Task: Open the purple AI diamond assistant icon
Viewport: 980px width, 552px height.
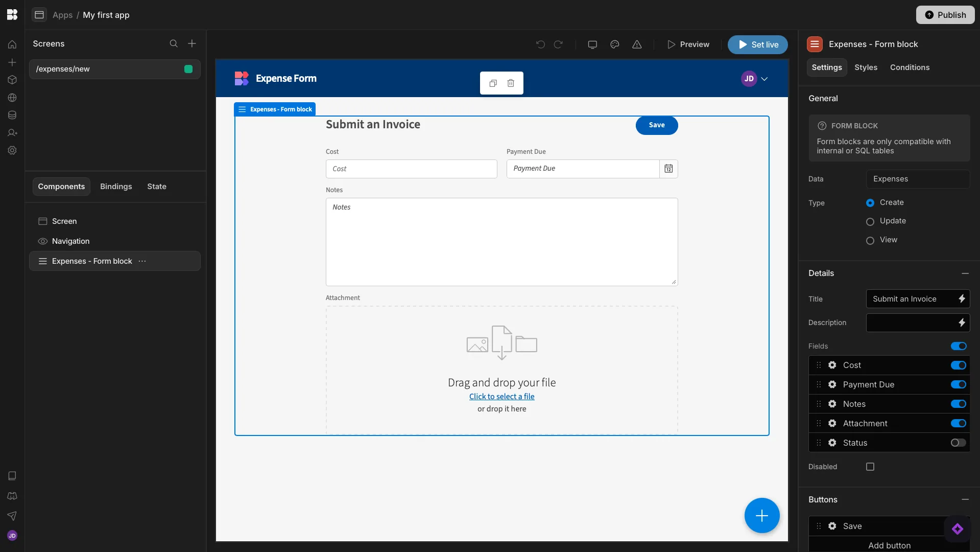Action: [958, 529]
